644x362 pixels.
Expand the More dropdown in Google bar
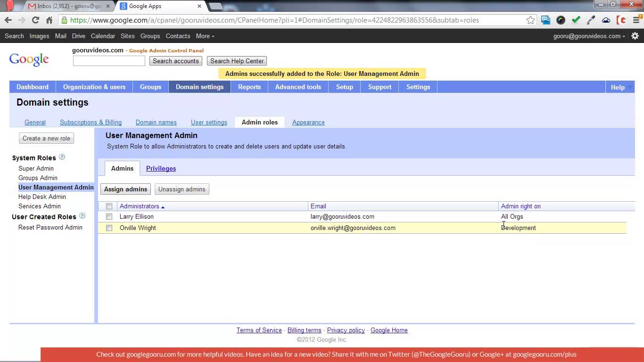205,36
